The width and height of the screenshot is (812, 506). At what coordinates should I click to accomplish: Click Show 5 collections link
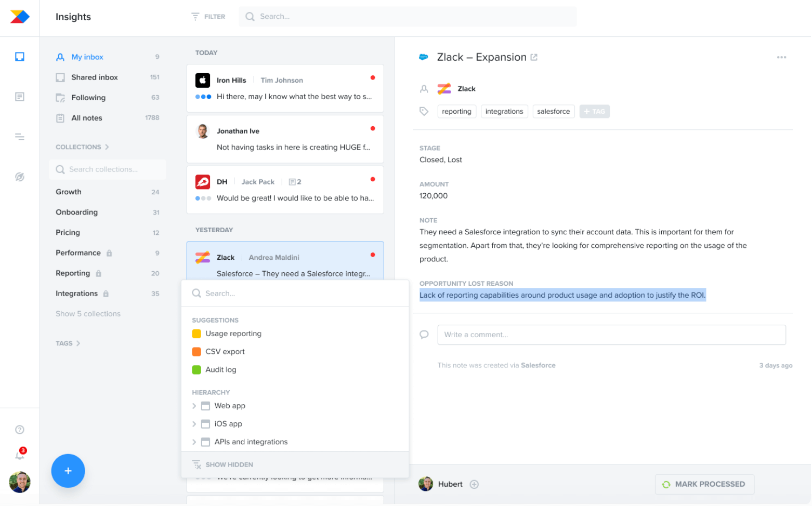(88, 314)
